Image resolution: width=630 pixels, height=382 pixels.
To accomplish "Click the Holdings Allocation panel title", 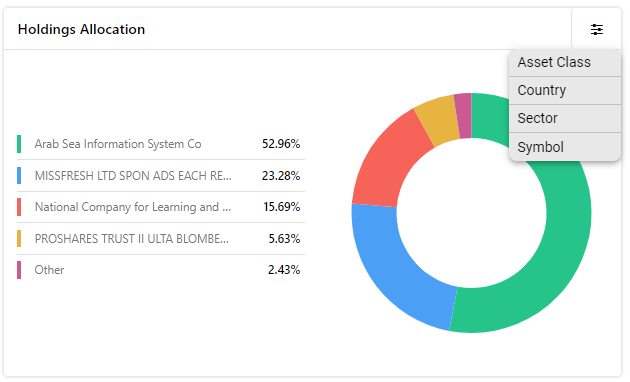I will [82, 29].
